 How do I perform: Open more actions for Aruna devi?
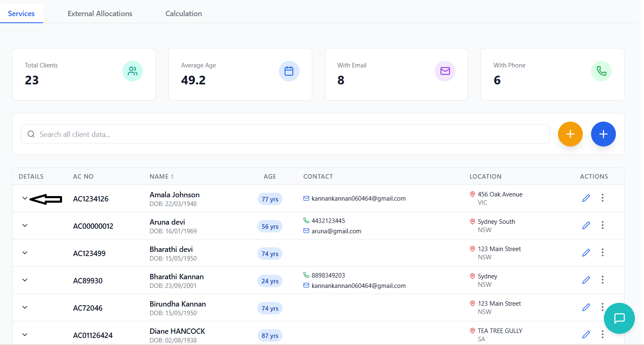click(x=602, y=225)
